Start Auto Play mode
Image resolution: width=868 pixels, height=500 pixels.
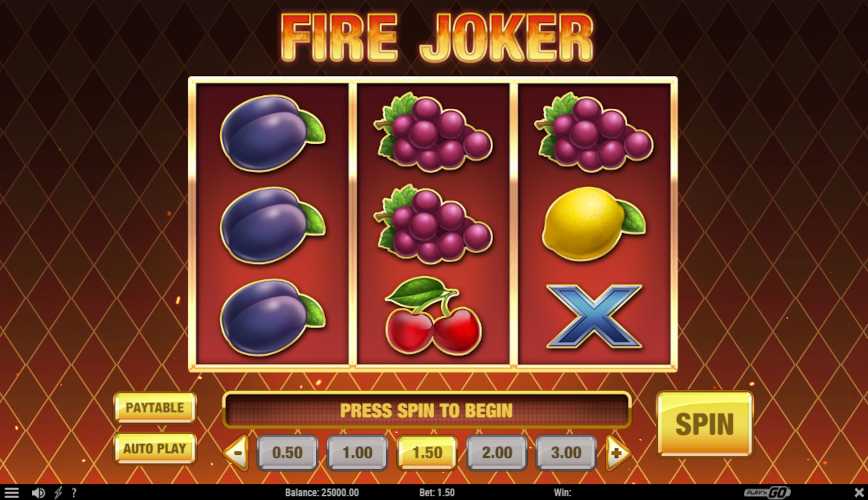(154, 448)
